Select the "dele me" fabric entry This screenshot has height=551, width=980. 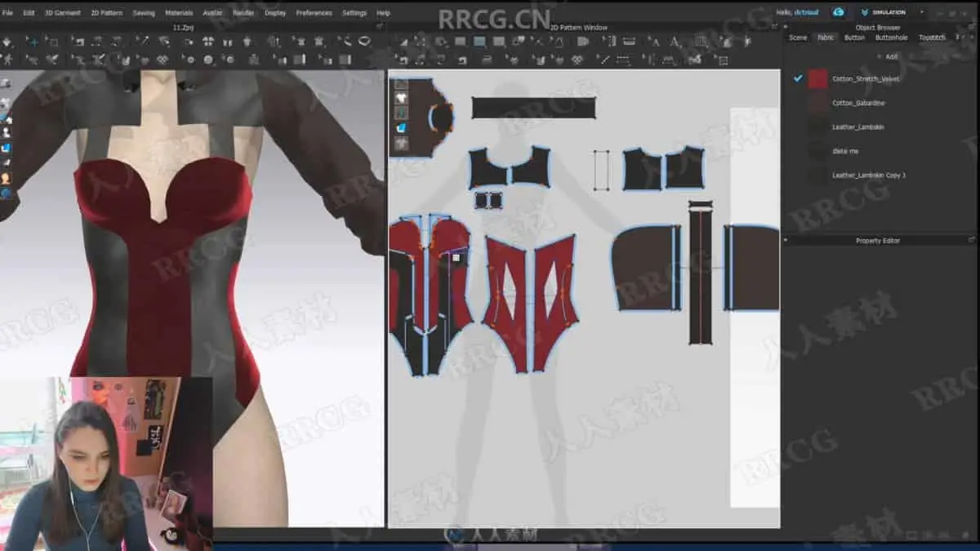tap(845, 151)
